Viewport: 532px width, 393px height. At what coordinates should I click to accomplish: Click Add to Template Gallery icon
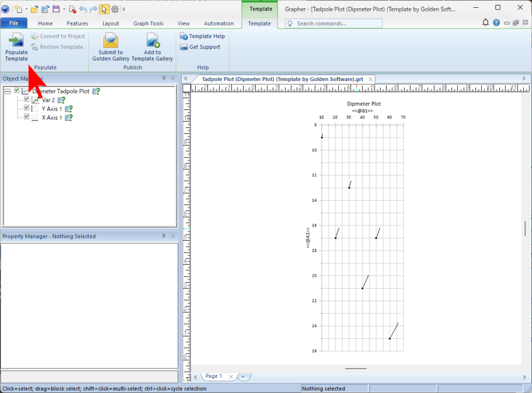point(152,41)
